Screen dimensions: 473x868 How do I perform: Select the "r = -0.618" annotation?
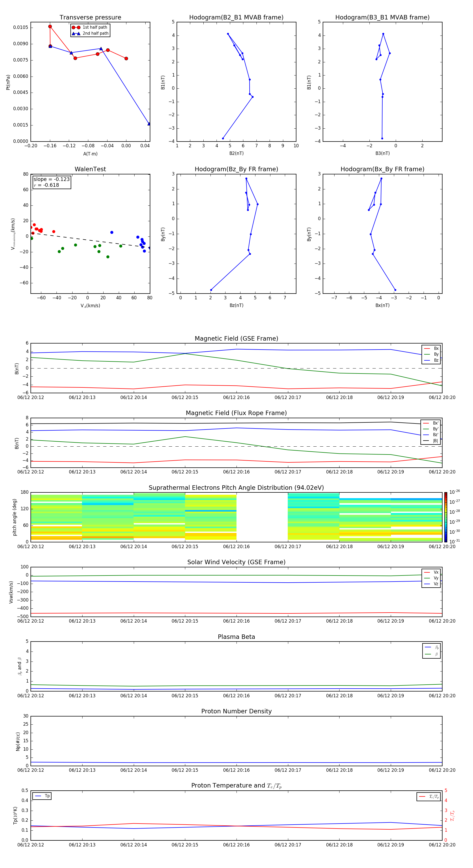(x=47, y=185)
